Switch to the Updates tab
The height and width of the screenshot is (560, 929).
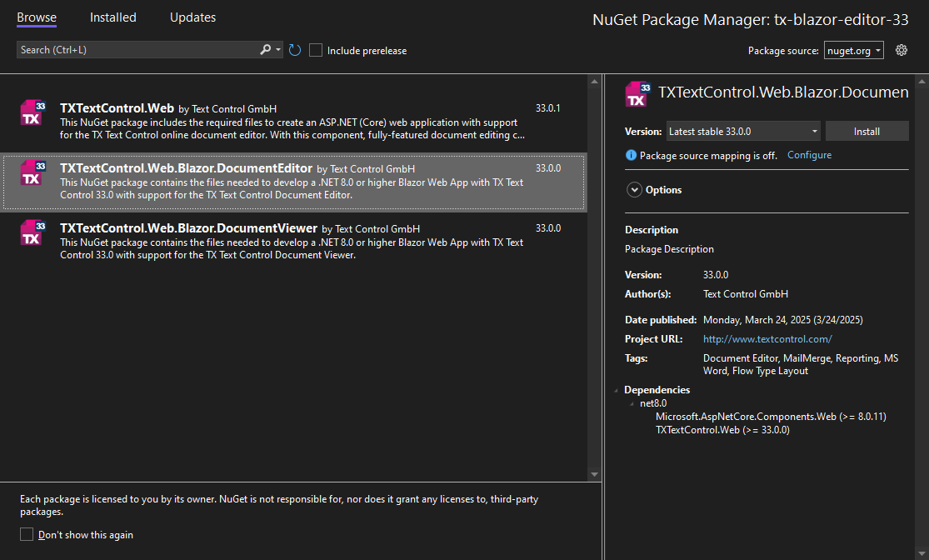192,17
